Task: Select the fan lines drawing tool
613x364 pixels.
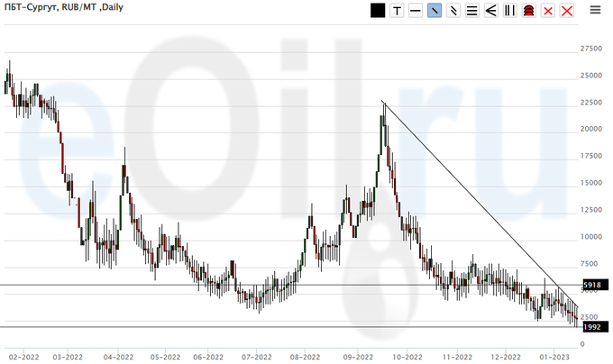Action: tap(490, 11)
